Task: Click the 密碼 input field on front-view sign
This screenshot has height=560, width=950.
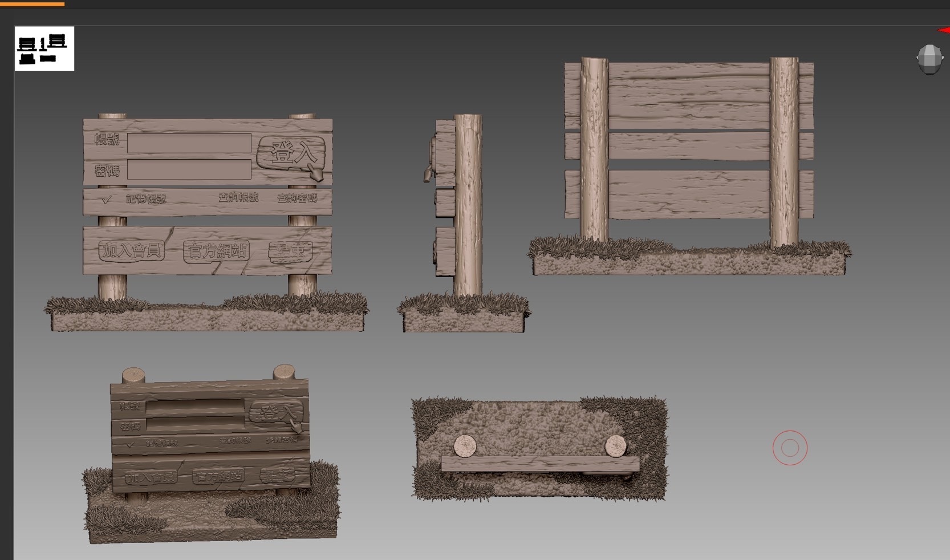Action: (189, 169)
